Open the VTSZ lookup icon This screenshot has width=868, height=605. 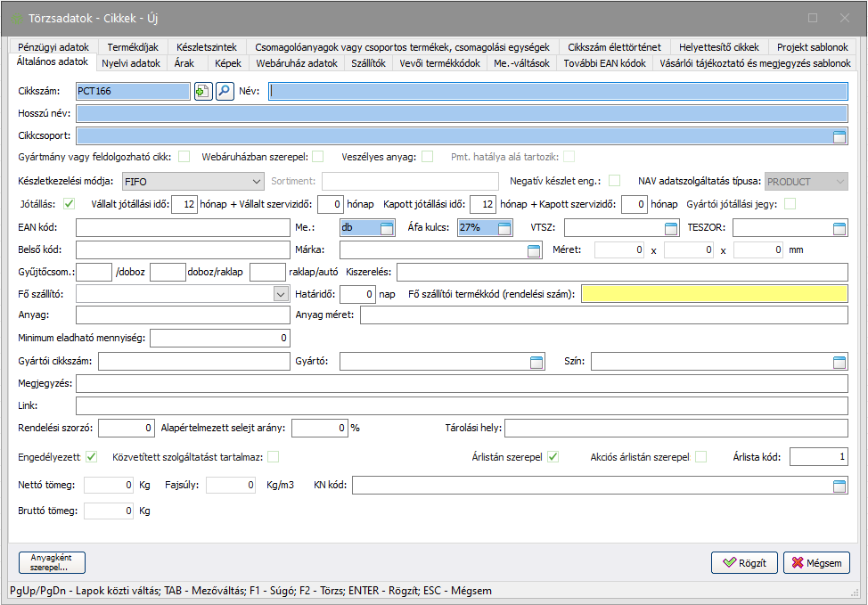[671, 228]
